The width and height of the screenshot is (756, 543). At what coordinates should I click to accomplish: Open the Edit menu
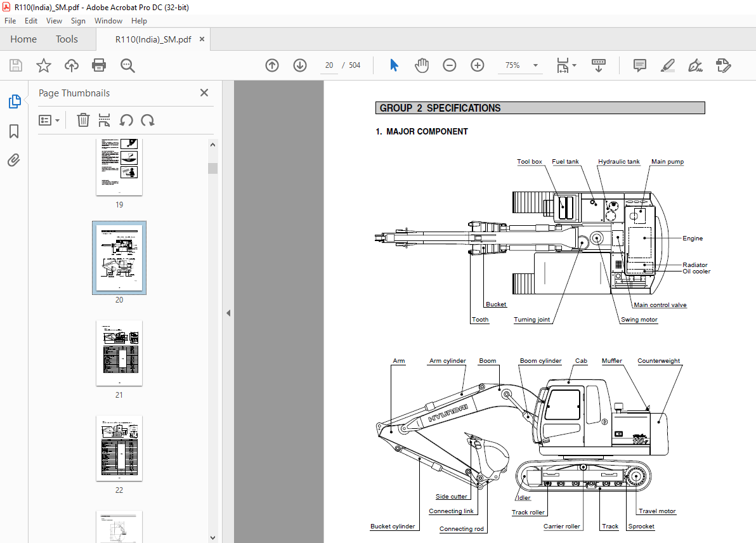[x=31, y=21]
